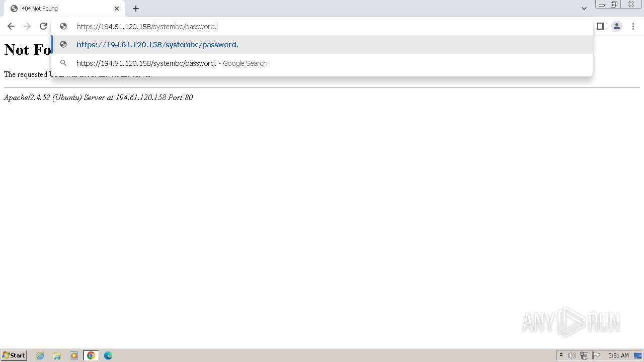This screenshot has height=362, width=644.
Task: Open a new browser tab
Action: coord(136,9)
